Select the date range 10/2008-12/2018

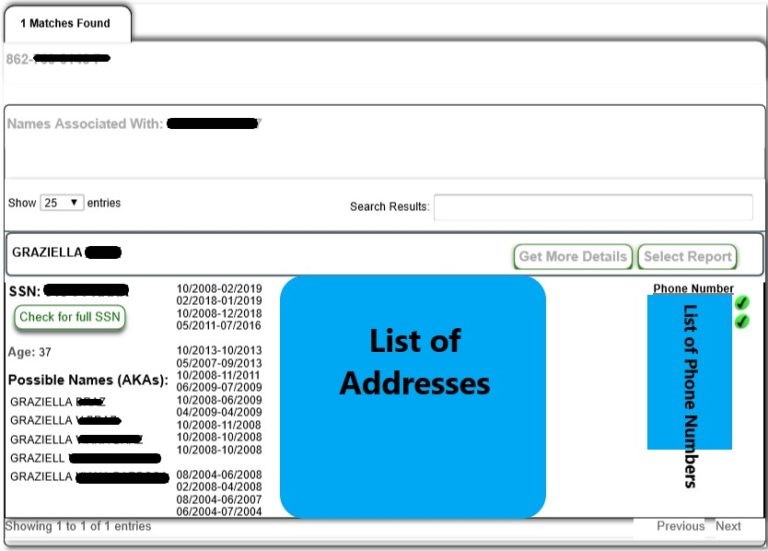[x=219, y=313]
